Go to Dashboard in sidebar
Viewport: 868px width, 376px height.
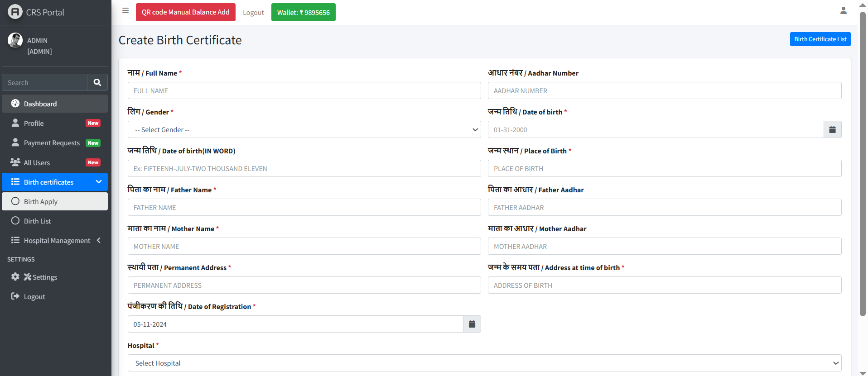click(x=40, y=104)
